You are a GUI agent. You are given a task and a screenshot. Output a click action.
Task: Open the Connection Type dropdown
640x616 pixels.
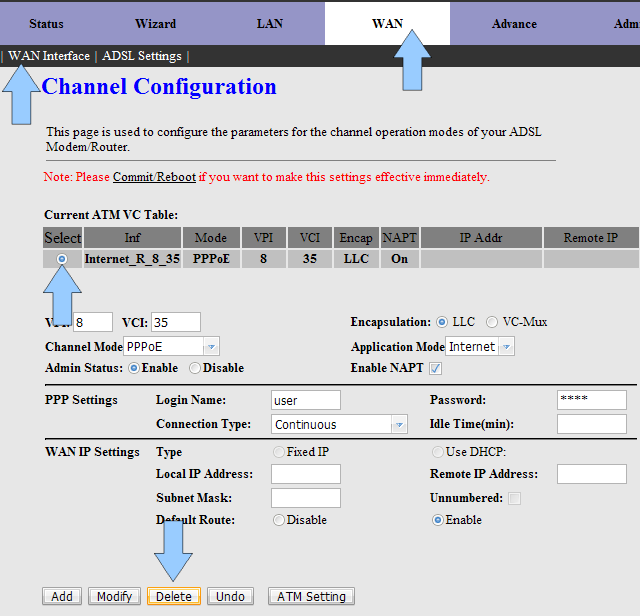[x=339, y=425]
